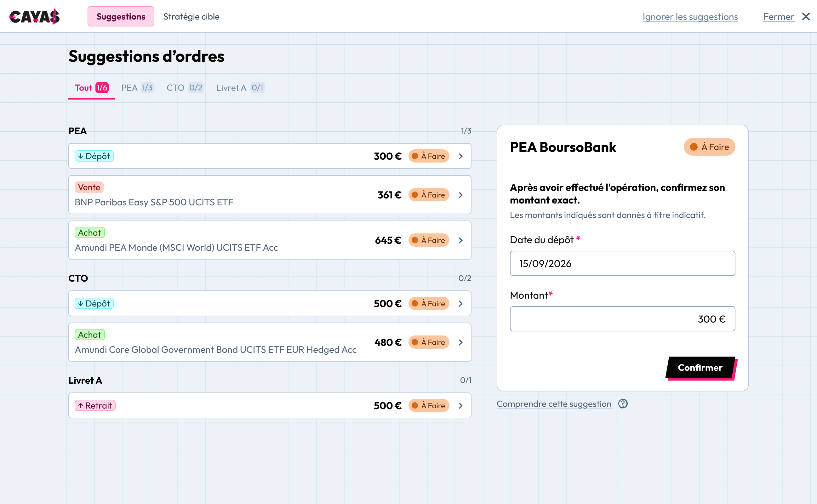The width and height of the screenshot is (817, 504).
Task: Click the Fermer link
Action: tap(779, 17)
